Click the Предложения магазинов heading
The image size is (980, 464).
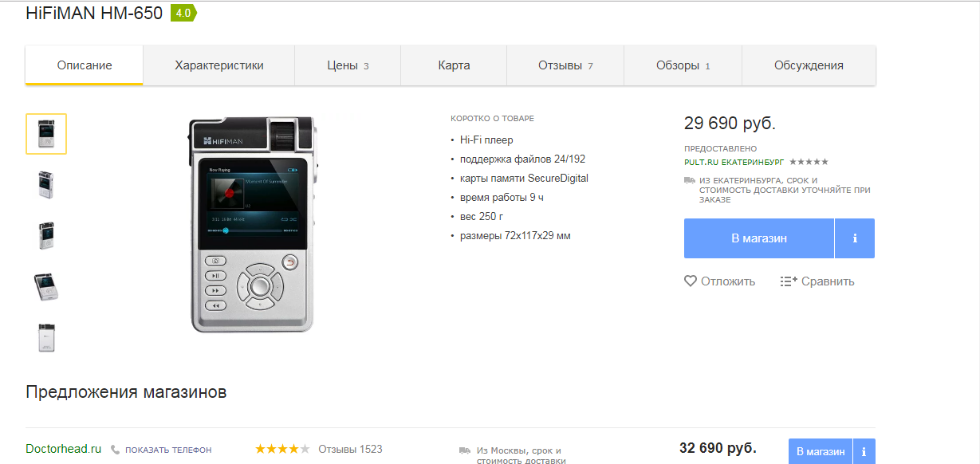[x=126, y=392]
